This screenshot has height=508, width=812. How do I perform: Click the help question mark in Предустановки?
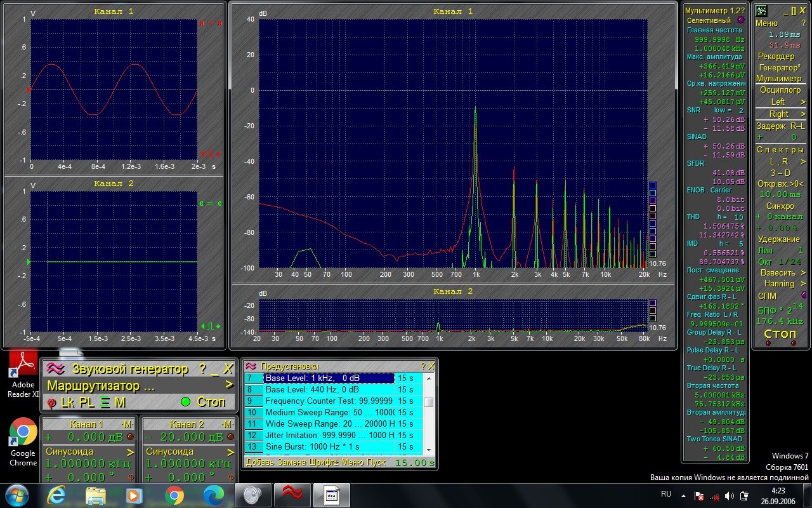(x=422, y=366)
